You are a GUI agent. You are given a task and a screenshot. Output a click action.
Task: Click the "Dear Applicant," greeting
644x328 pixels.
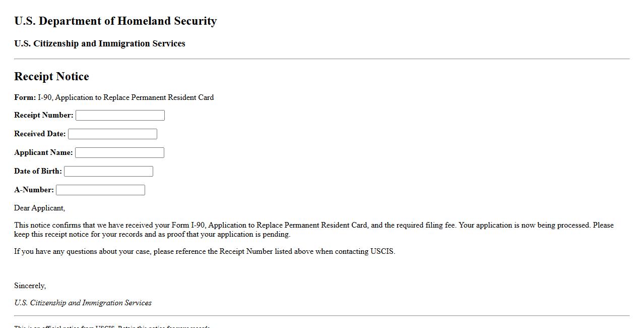[x=39, y=208]
